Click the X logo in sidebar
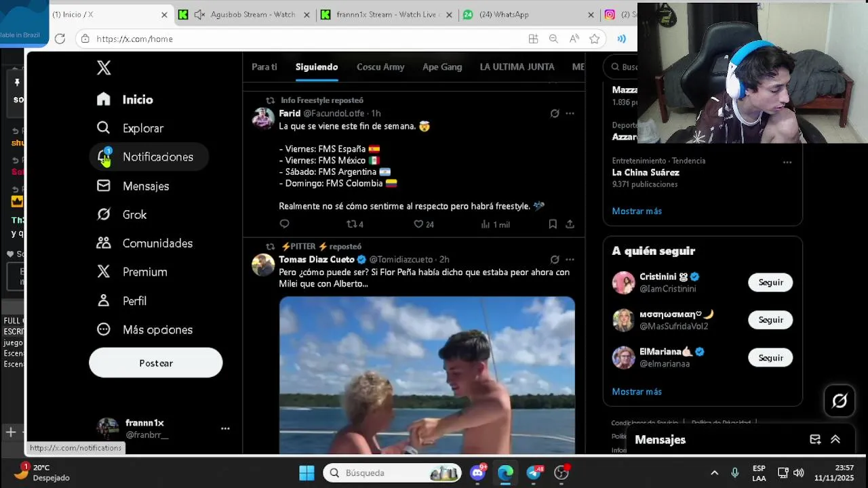 [104, 67]
